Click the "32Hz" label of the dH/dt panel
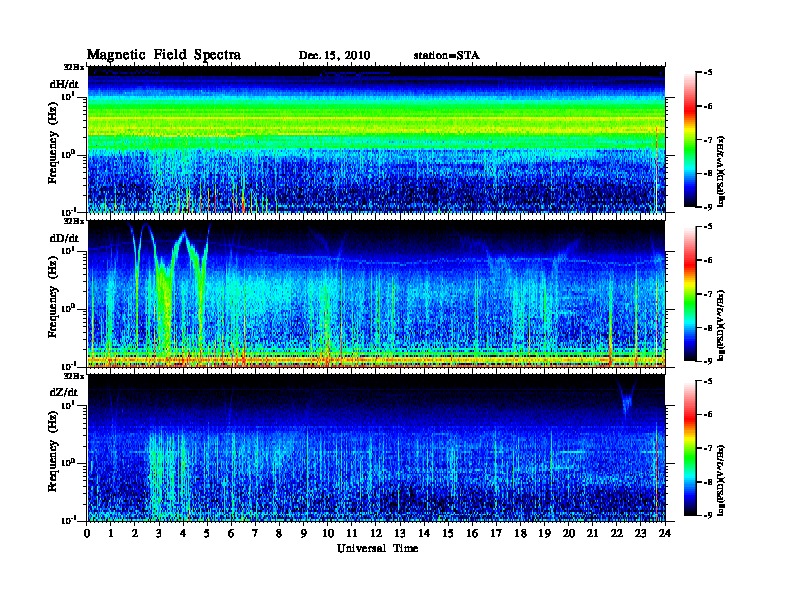This screenshot has height=612, width=792. 74,67
